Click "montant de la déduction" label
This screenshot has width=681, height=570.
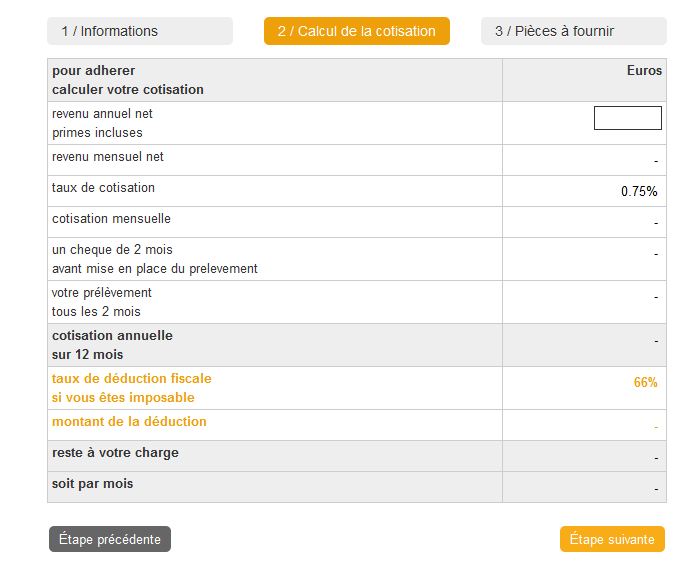pos(129,422)
